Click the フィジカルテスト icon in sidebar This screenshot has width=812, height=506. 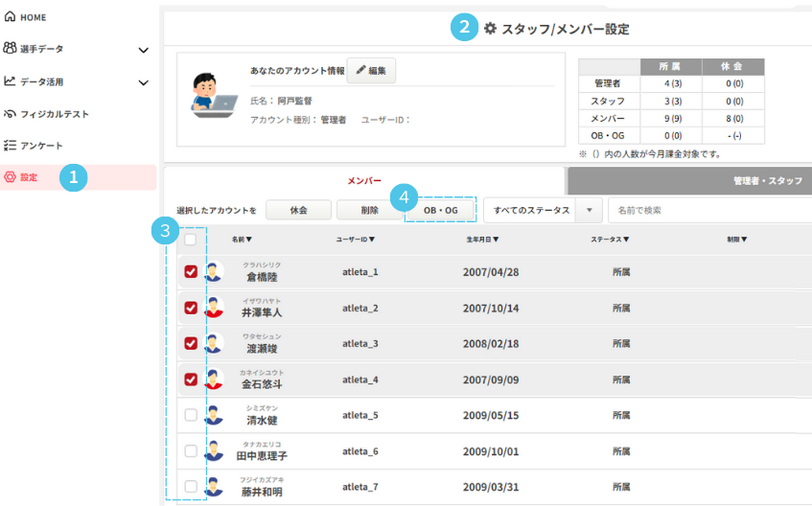[10, 114]
